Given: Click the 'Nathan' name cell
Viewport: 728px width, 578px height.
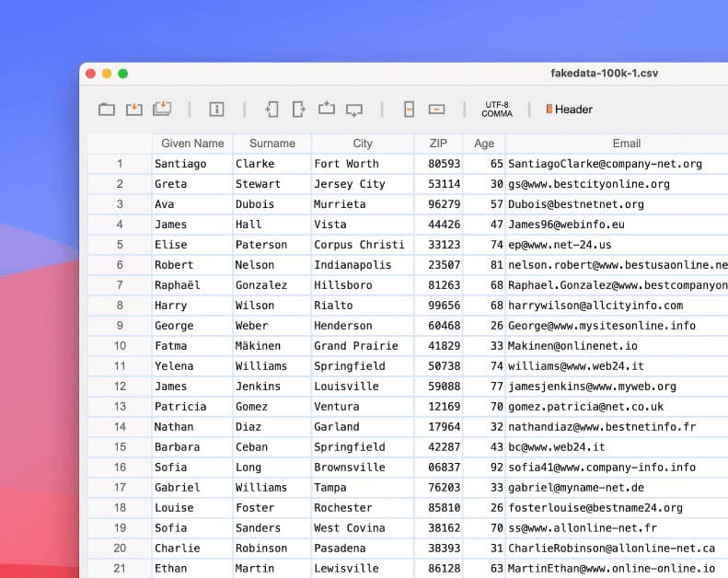Looking at the screenshot, I should tap(192, 427).
